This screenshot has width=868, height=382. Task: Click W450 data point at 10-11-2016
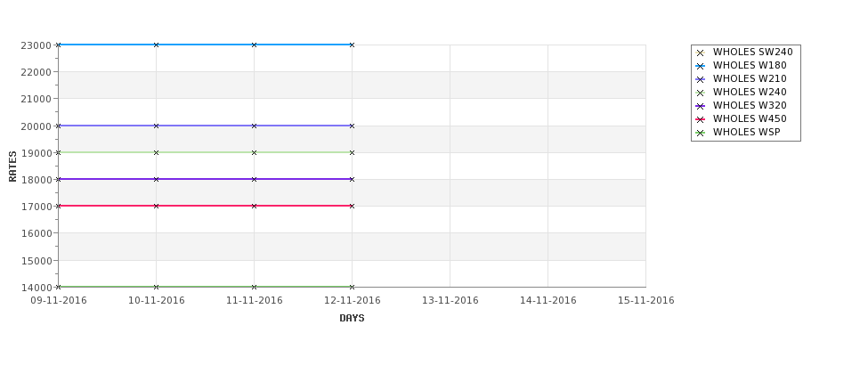(156, 206)
